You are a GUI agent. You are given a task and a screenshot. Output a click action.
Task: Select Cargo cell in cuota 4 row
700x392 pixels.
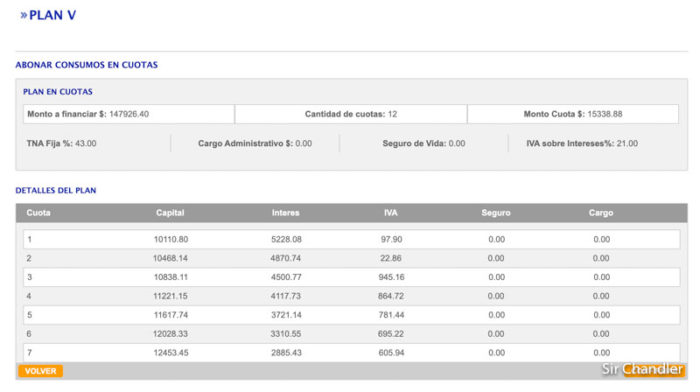(601, 296)
